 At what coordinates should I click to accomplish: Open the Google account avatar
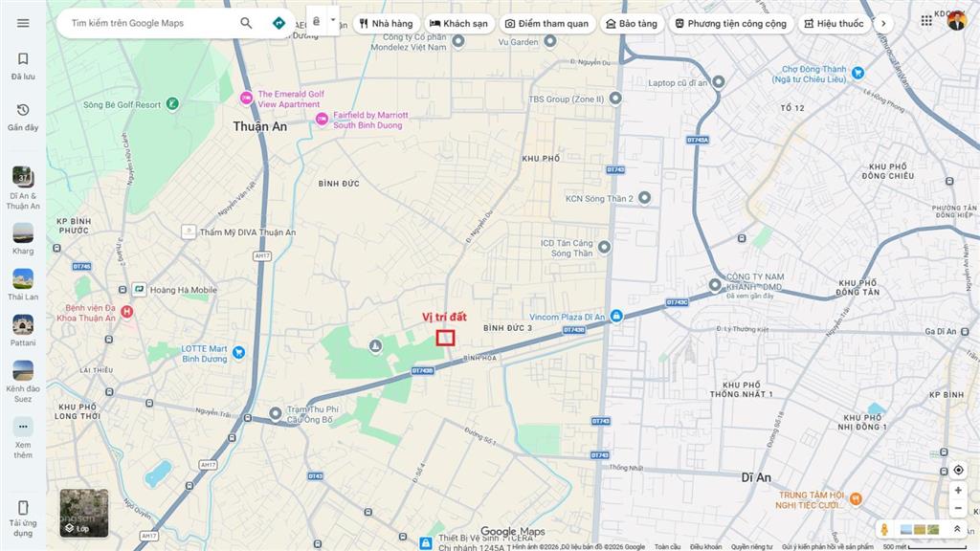[x=956, y=21]
